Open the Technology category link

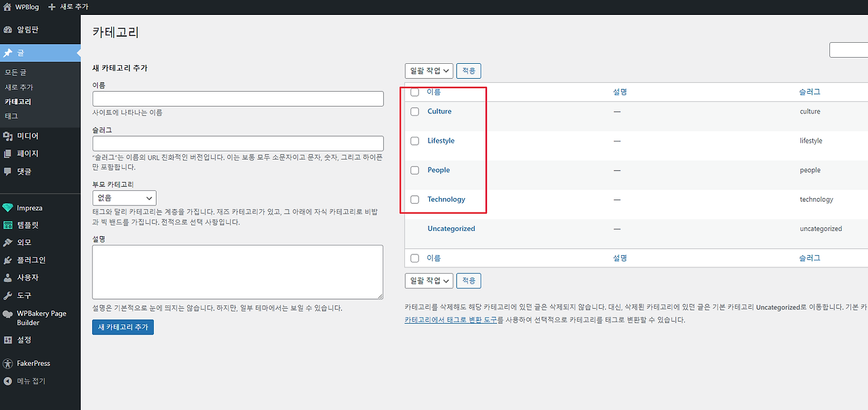pos(446,200)
